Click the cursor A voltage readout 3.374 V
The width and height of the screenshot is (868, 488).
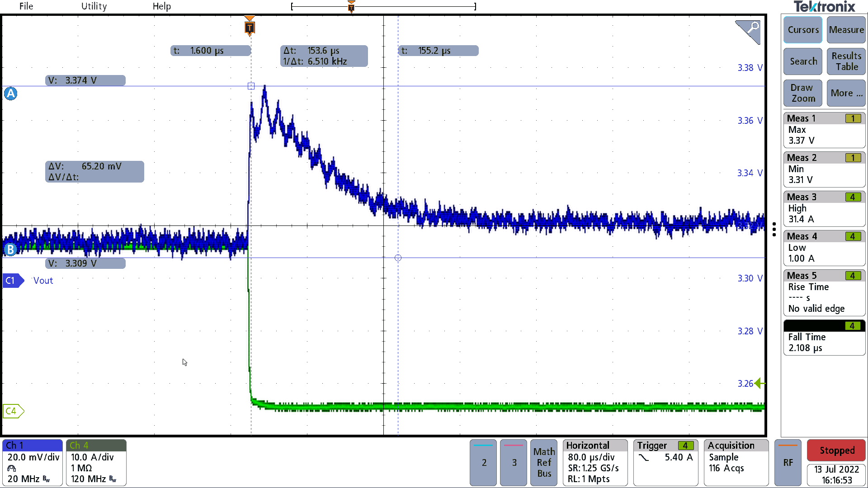pos(85,80)
